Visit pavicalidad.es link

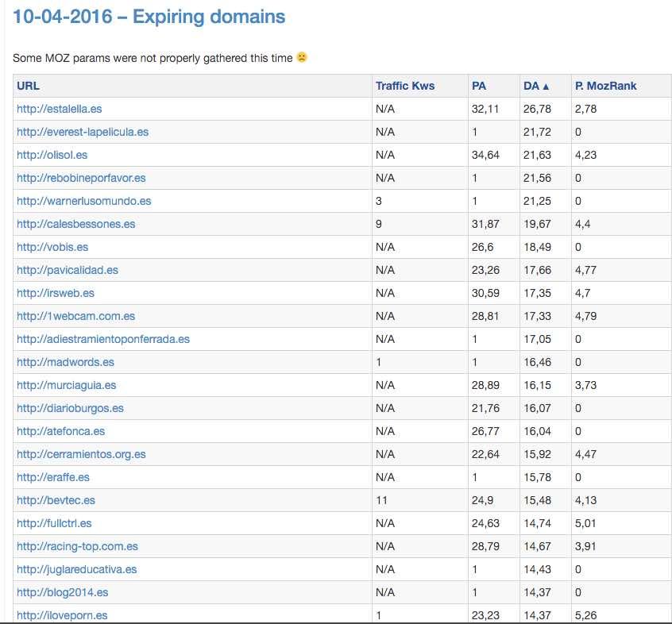click(68, 270)
